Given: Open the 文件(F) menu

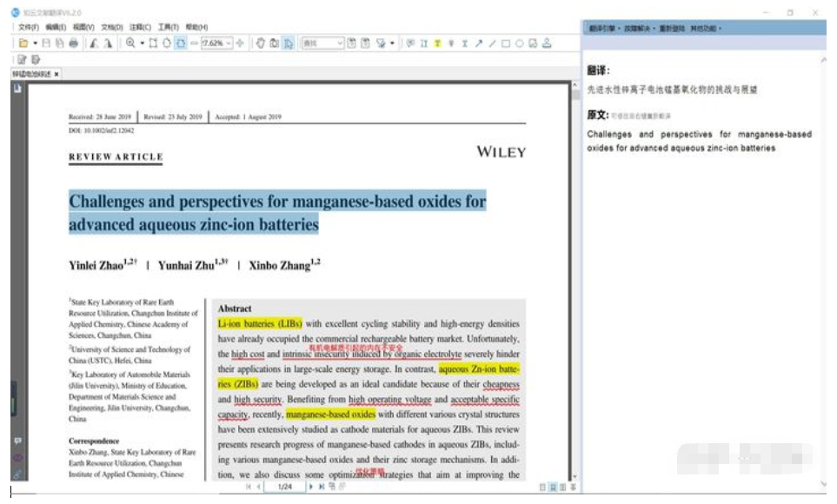Looking at the screenshot, I should tap(28, 28).
